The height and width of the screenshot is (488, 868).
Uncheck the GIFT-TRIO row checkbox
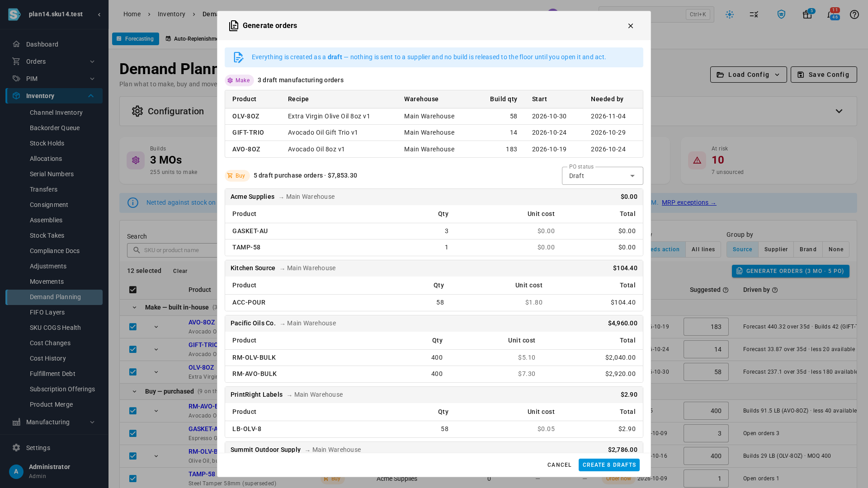point(133,349)
